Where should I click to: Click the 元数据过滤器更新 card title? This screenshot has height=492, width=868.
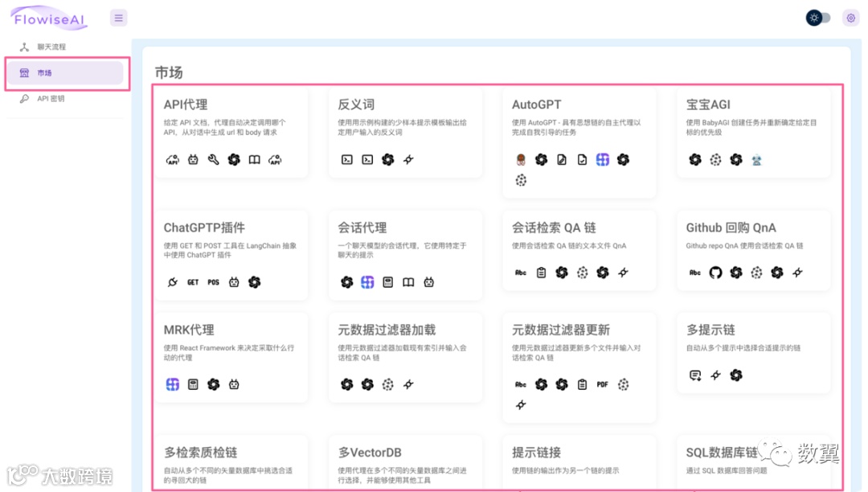(561, 330)
